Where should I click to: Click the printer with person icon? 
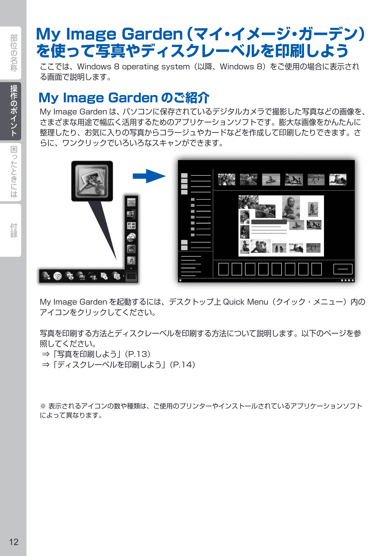[x=93, y=276]
